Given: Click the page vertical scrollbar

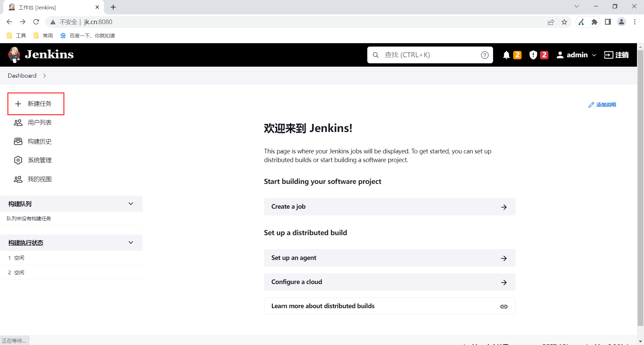Looking at the screenshot, I should (x=640, y=188).
